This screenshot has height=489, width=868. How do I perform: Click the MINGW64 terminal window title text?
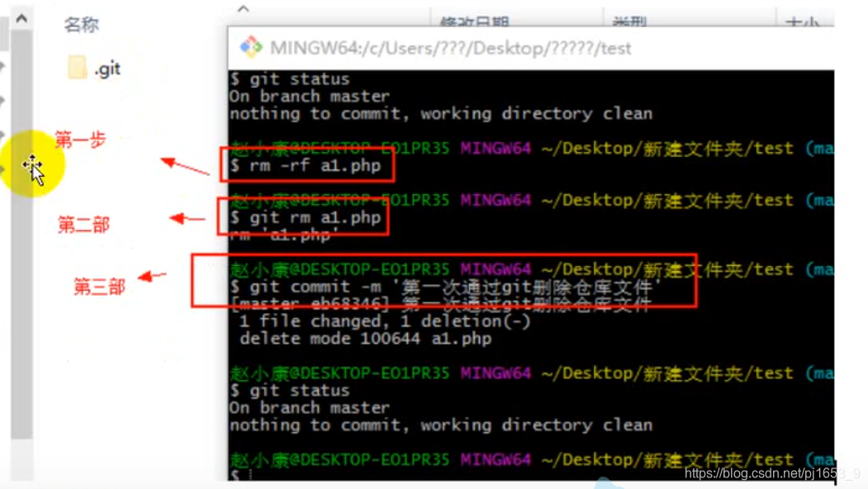(451, 48)
